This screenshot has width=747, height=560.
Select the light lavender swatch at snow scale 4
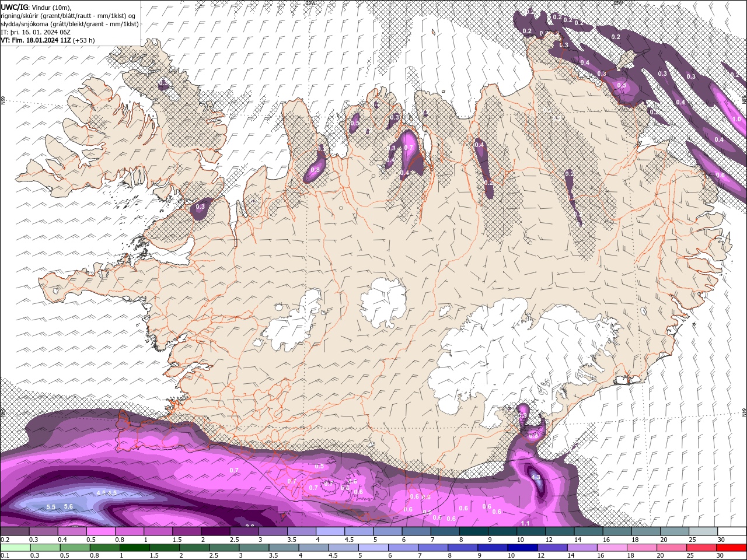click(x=330, y=531)
